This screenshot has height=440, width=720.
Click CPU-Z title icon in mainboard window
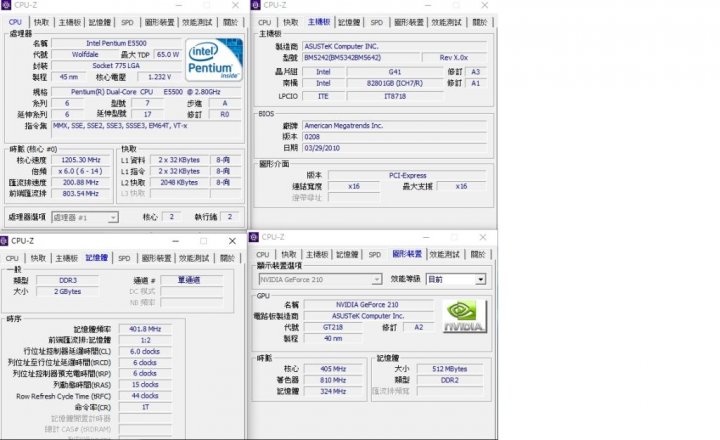click(256, 5)
